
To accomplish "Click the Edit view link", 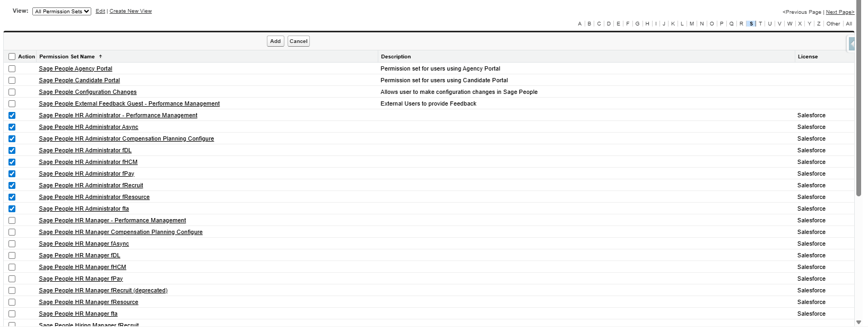I will coord(100,11).
